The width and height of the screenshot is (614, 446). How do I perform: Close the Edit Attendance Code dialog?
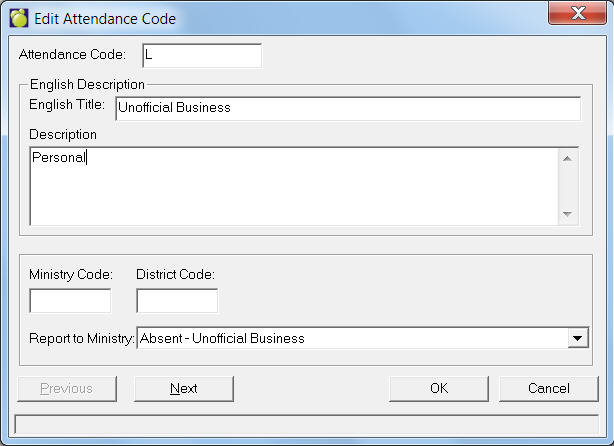point(576,15)
